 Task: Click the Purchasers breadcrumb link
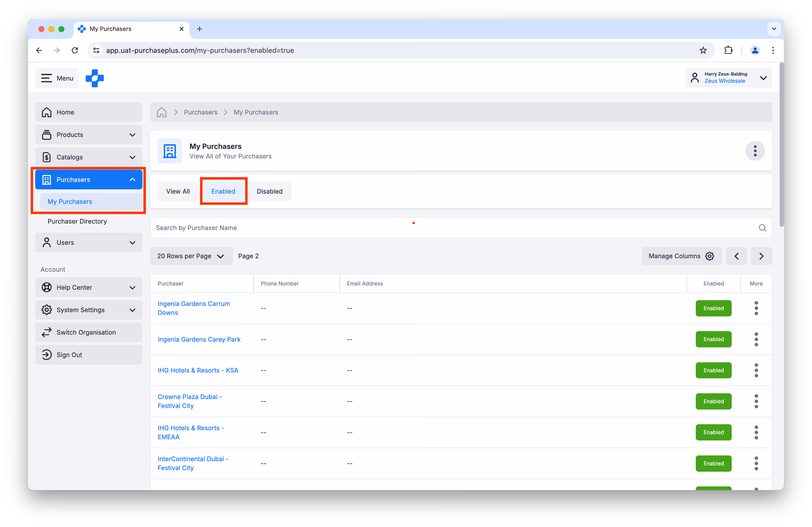coord(201,112)
